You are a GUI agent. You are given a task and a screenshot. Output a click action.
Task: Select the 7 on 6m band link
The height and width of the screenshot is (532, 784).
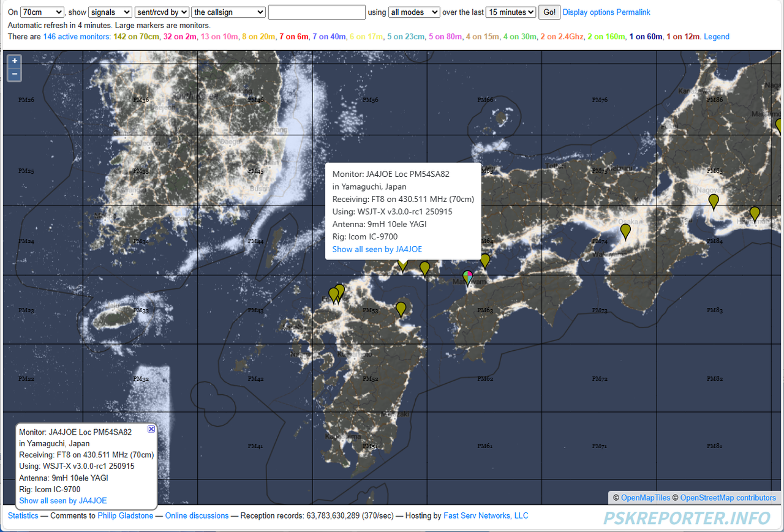coord(294,37)
